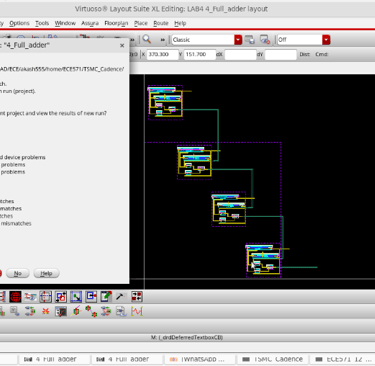Click the Cmd: label in the coordinate bar
This screenshot has width=375, height=366.
click(322, 54)
